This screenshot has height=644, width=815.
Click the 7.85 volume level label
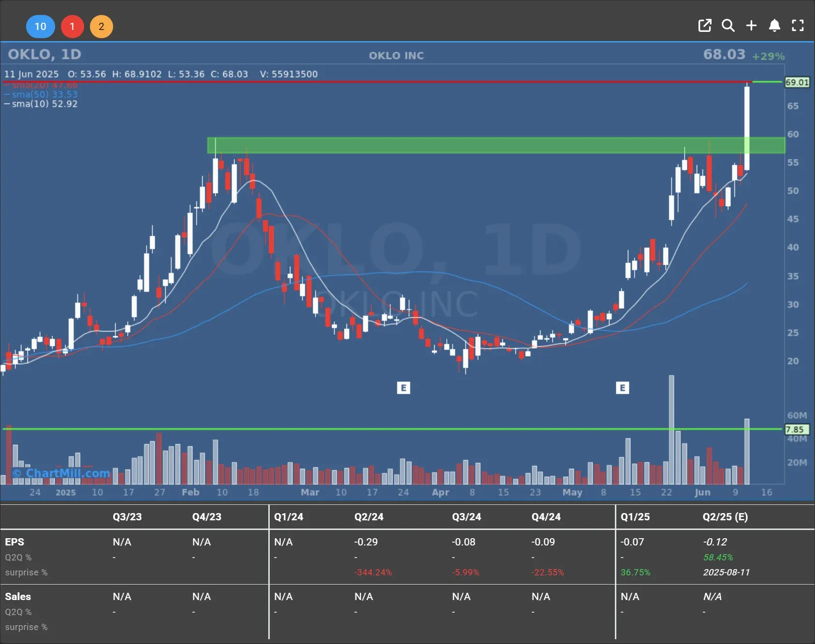click(795, 429)
